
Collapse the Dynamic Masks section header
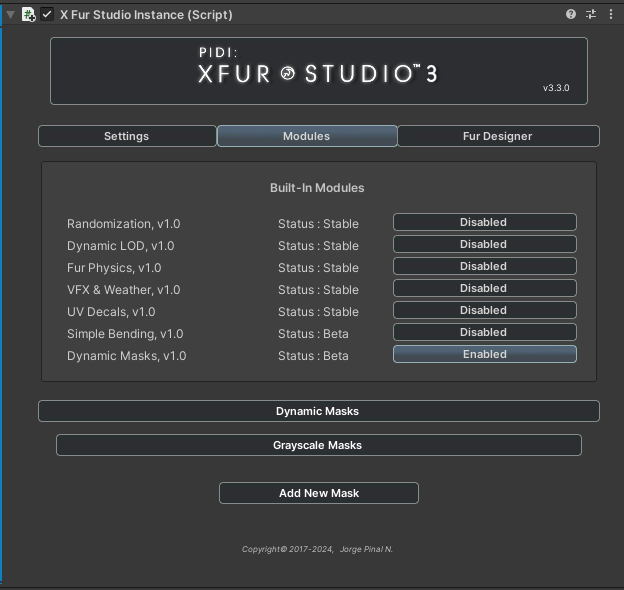click(x=318, y=411)
